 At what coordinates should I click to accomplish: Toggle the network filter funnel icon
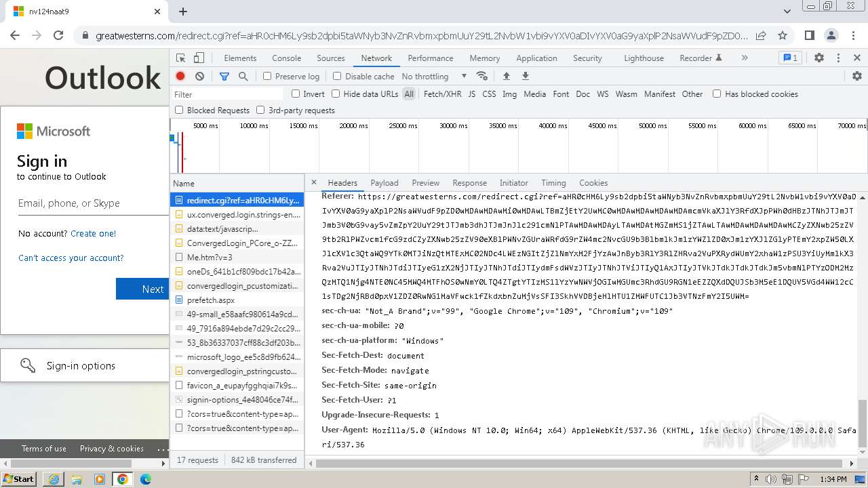(224, 77)
